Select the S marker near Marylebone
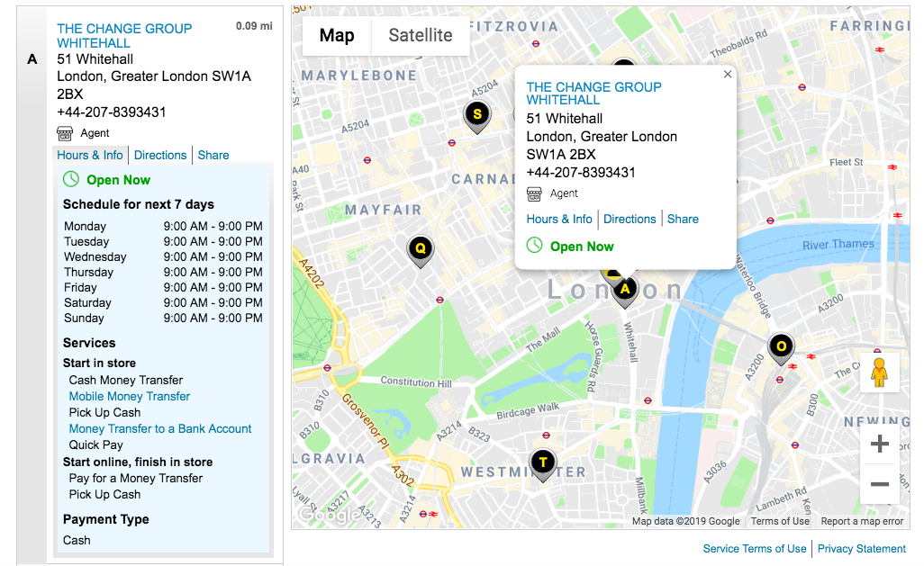The image size is (924, 566). click(x=476, y=115)
